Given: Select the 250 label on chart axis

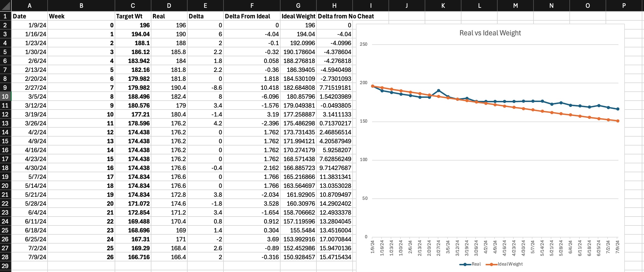Looking at the screenshot, I should coord(363,44).
